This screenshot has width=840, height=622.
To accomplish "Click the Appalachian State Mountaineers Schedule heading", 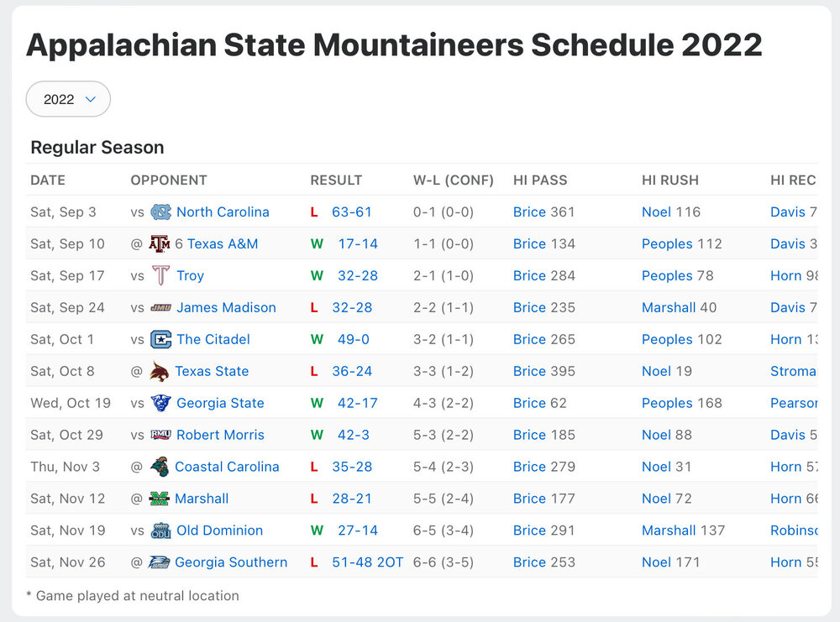I will [394, 44].
